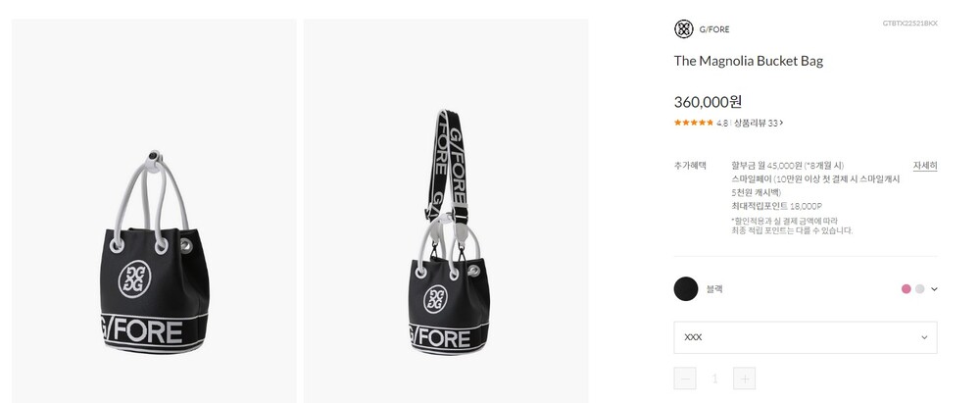Open the 상품리뷰 33 reviews link
The width and height of the screenshot is (980, 403).
coord(756,123)
